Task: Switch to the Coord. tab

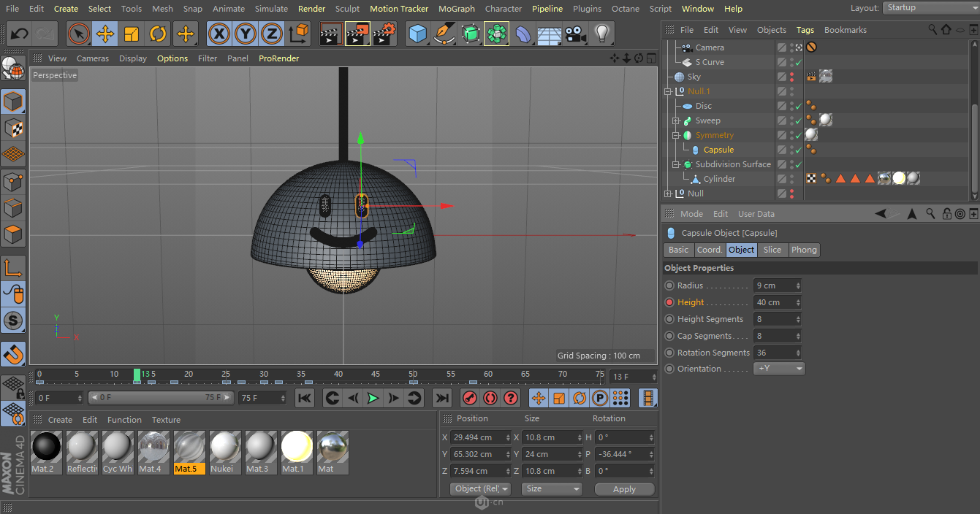Action: pos(709,250)
